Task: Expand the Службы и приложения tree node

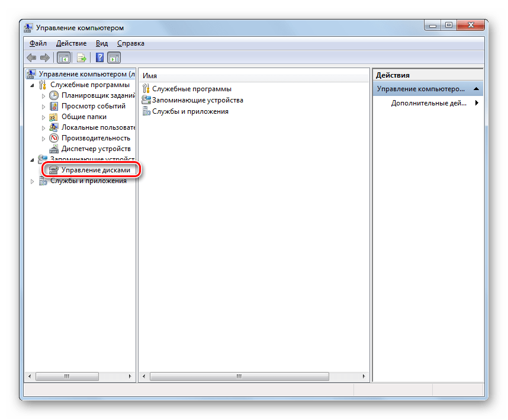Action: point(33,181)
